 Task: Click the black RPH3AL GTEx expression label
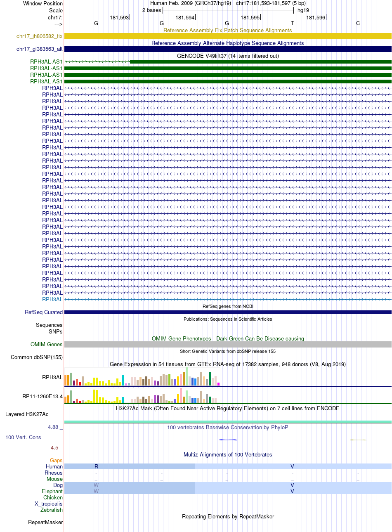pos(52,377)
